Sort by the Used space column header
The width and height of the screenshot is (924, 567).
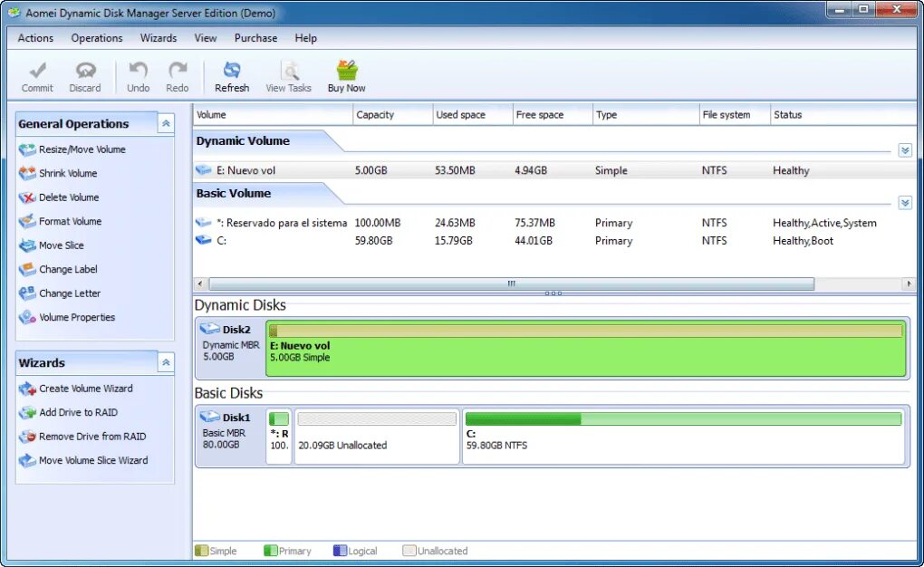point(473,114)
